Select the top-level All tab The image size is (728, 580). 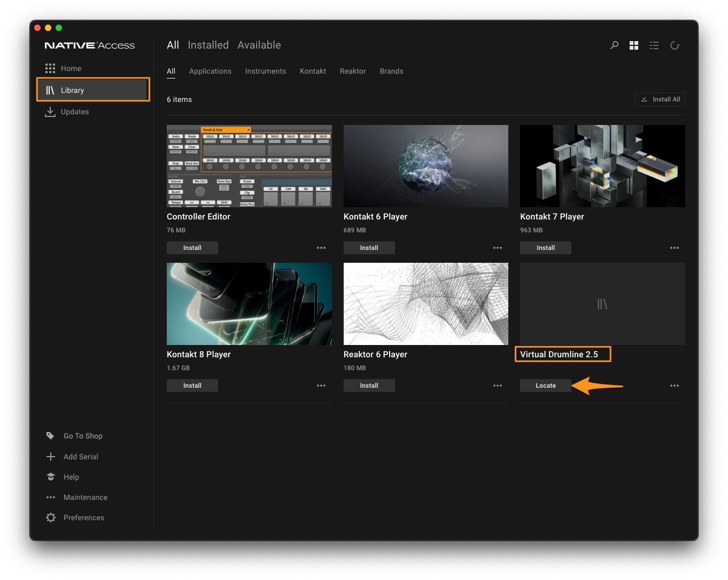(x=173, y=45)
